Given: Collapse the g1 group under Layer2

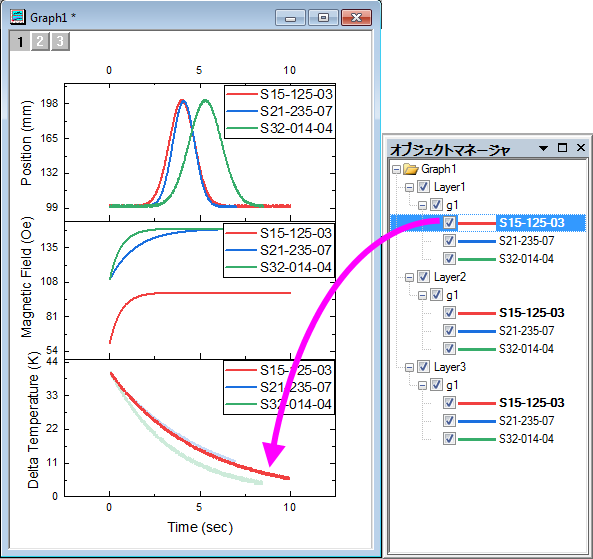Looking at the screenshot, I should click(422, 295).
